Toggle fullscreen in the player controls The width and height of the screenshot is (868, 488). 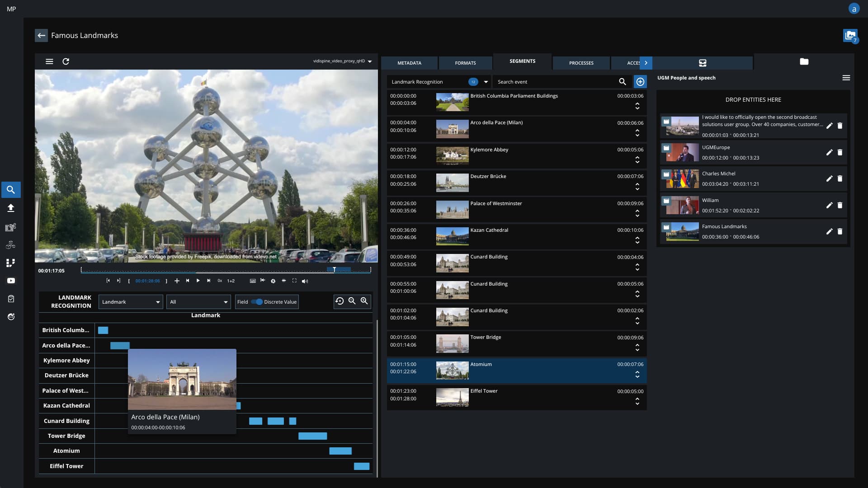click(294, 281)
